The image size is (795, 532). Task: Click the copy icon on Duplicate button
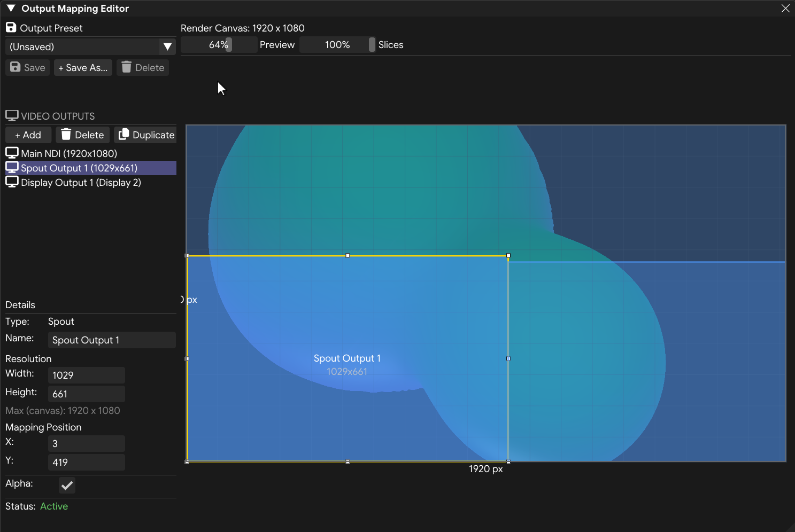(x=124, y=134)
